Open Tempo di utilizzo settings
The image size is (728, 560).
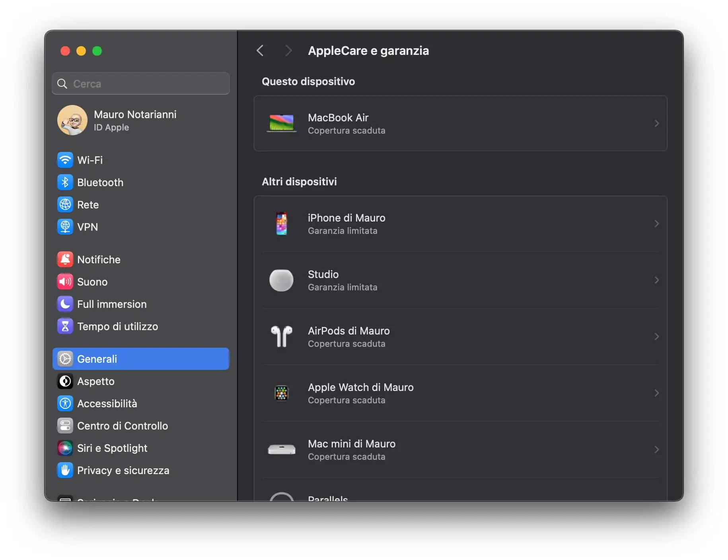pyautogui.click(x=117, y=326)
